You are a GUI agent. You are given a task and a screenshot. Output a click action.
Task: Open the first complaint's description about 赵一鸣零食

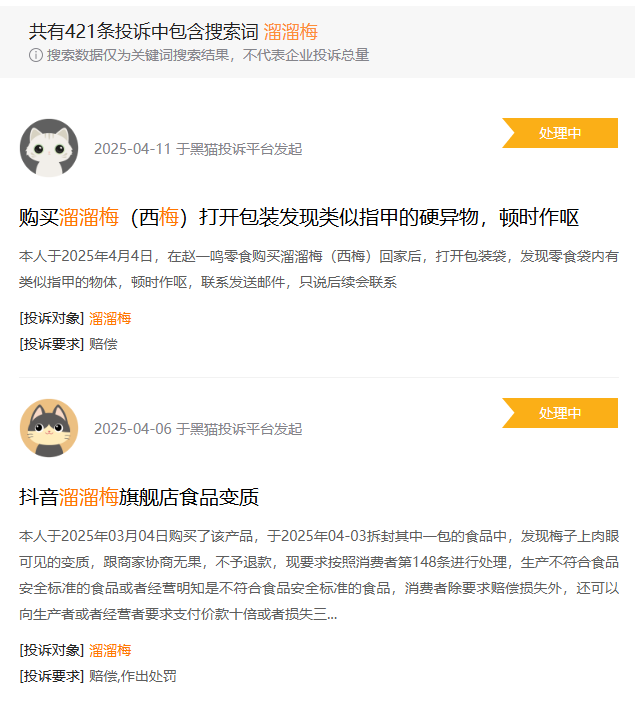[319, 269]
